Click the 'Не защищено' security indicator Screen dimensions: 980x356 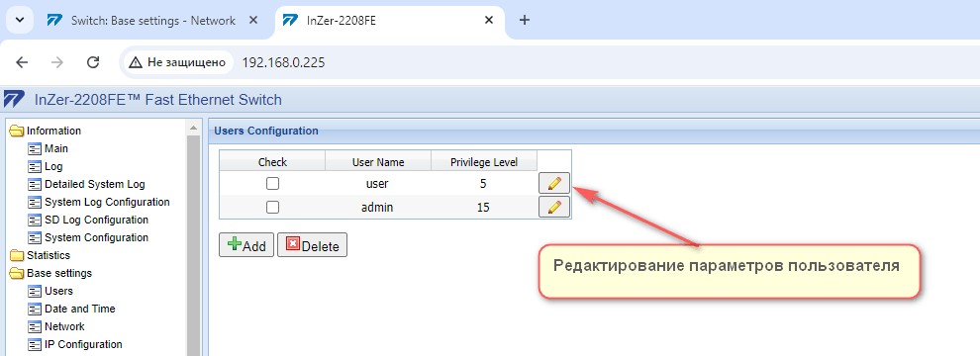[177, 62]
